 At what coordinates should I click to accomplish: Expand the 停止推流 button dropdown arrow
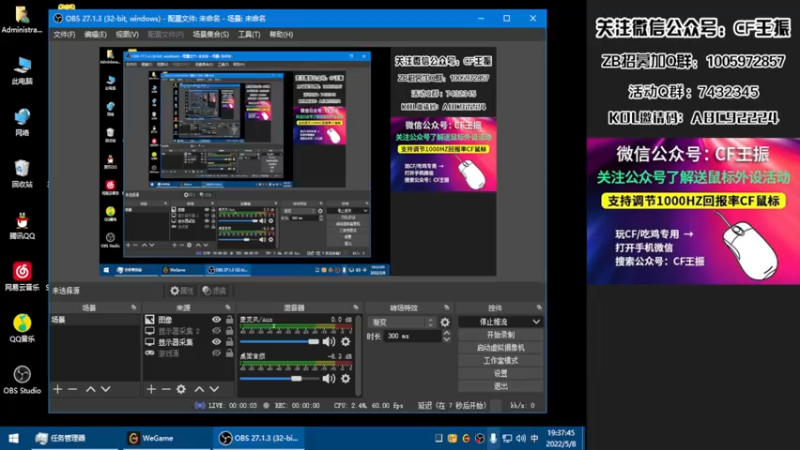(536, 322)
